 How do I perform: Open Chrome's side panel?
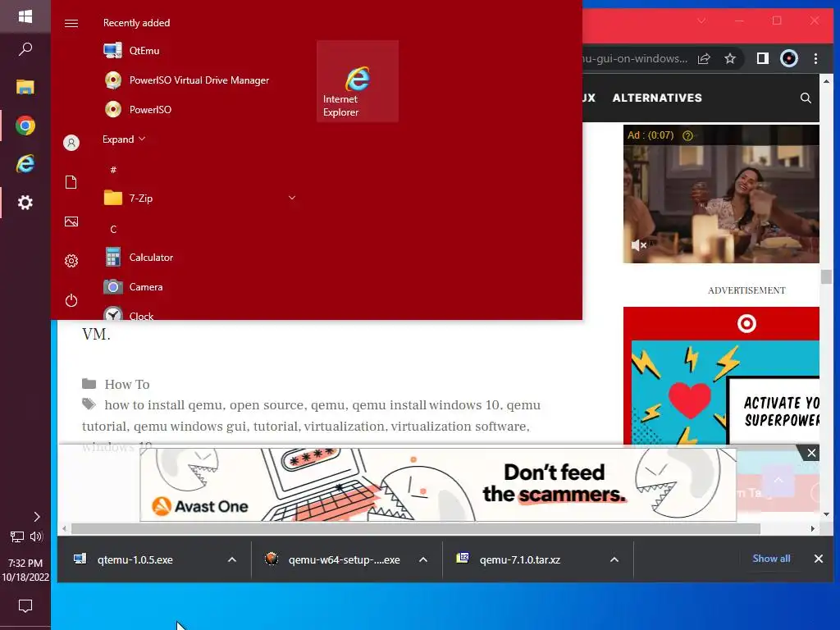(x=762, y=58)
